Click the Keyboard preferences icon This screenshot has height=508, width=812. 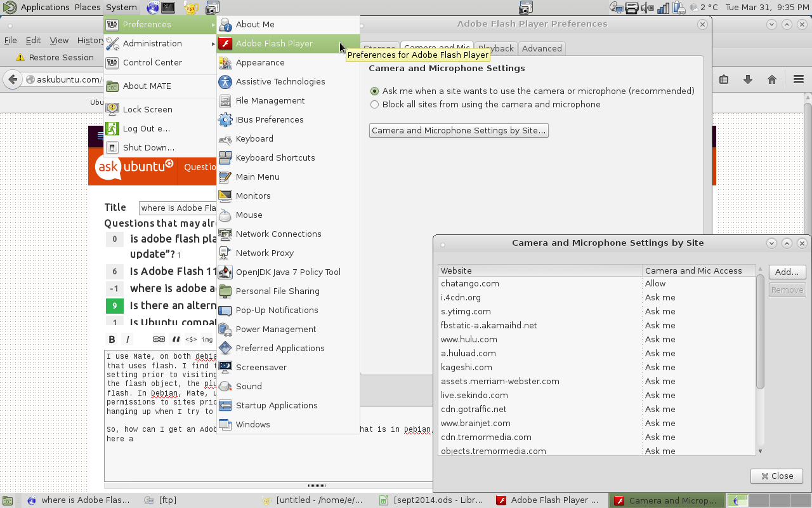point(225,138)
